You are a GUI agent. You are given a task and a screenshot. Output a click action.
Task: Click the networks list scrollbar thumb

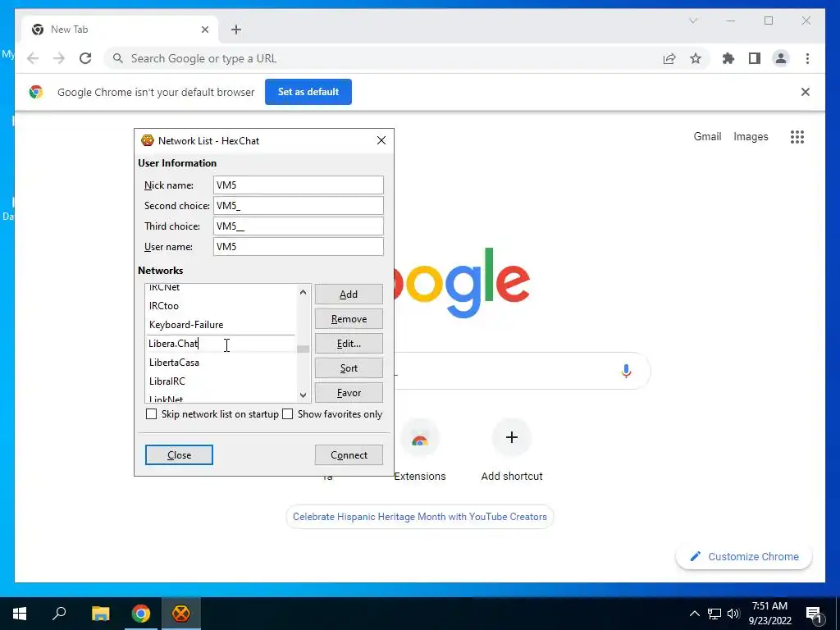304,349
